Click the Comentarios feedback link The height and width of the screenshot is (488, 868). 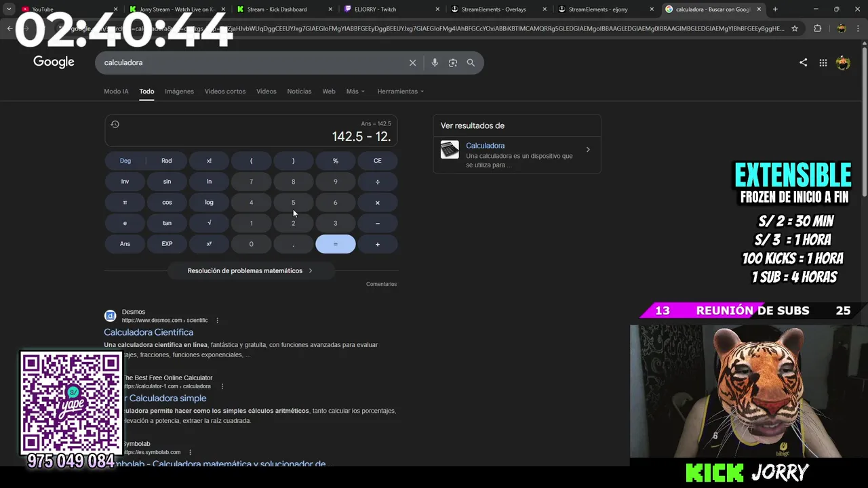click(381, 284)
